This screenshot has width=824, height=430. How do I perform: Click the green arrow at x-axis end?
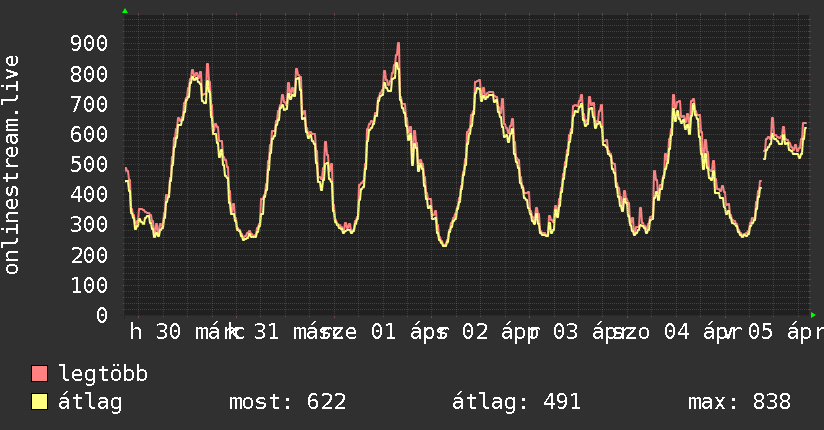(813, 314)
